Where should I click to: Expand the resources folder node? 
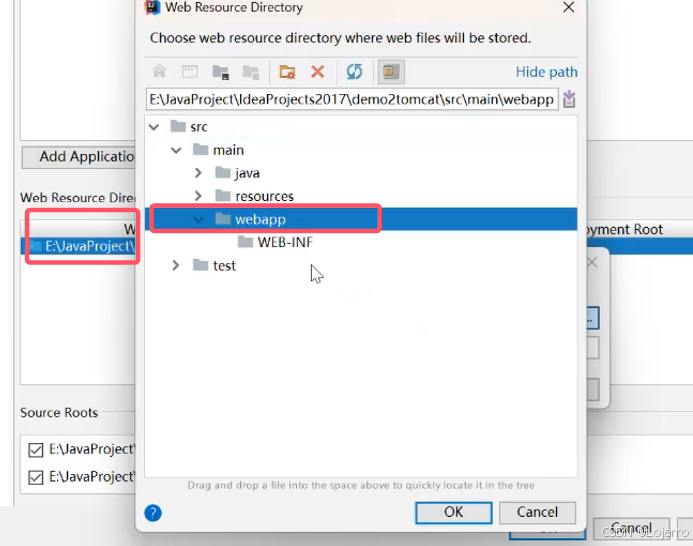click(198, 196)
